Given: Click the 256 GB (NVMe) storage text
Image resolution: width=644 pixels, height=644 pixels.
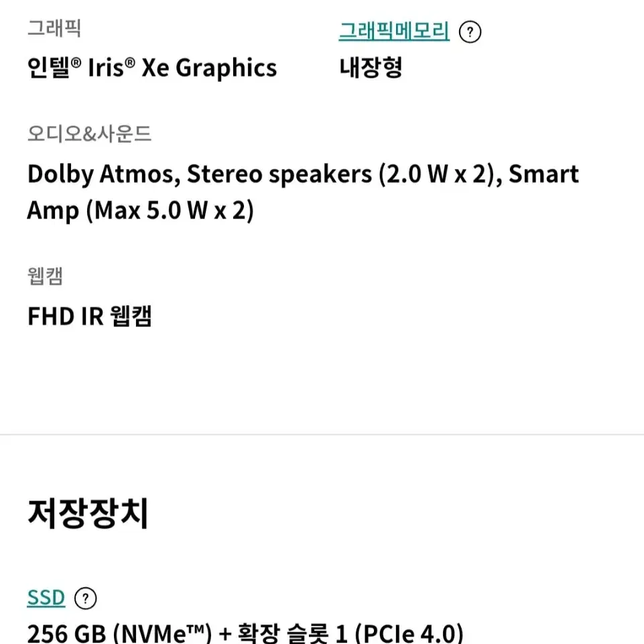Looking at the screenshot, I should click(119, 633).
